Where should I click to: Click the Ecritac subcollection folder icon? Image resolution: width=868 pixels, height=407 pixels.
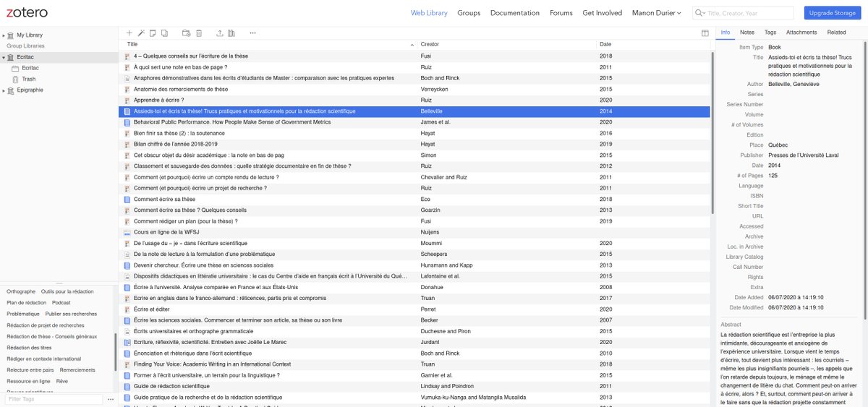click(16, 68)
